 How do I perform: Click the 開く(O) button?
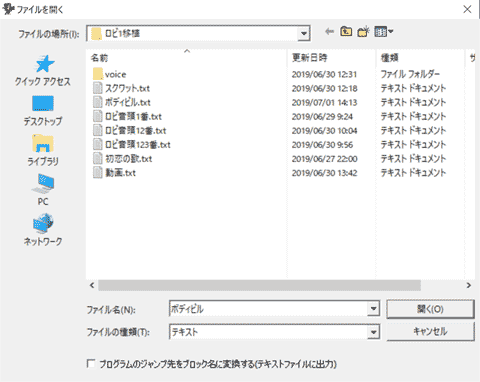tap(430, 309)
